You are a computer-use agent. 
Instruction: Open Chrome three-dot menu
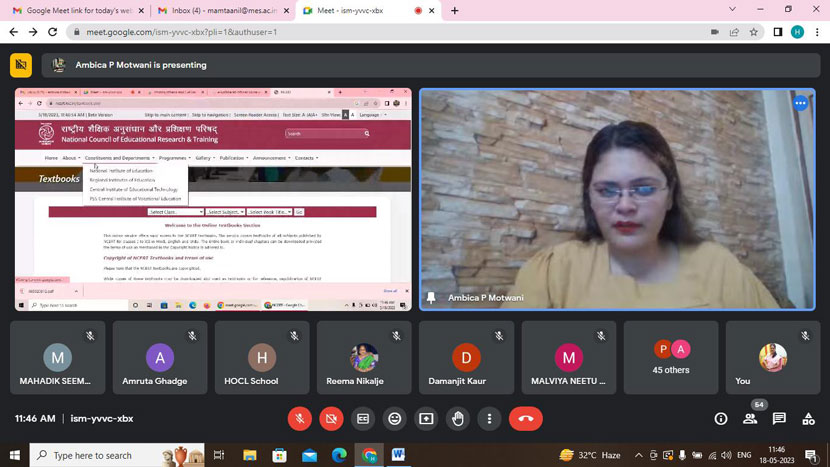click(x=817, y=32)
